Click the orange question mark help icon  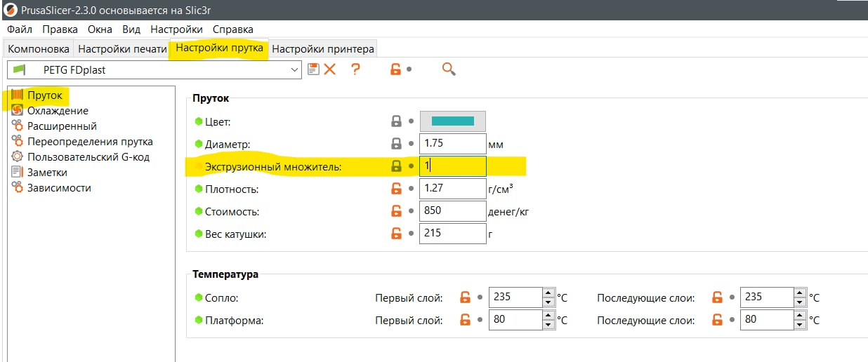tap(355, 69)
